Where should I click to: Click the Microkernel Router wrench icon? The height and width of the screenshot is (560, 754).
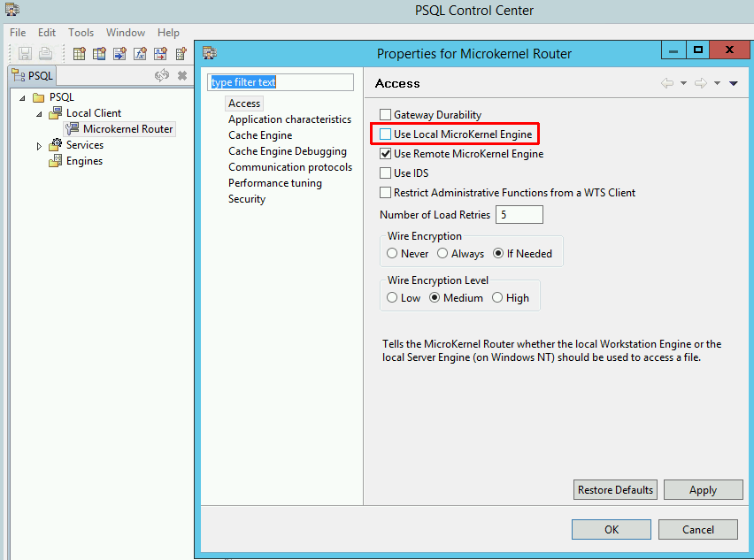click(x=73, y=129)
